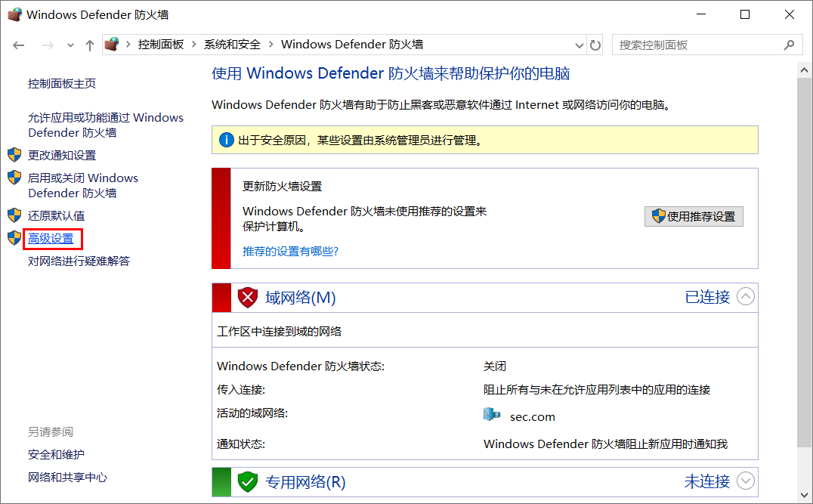Open address bar history dropdown

point(580,45)
